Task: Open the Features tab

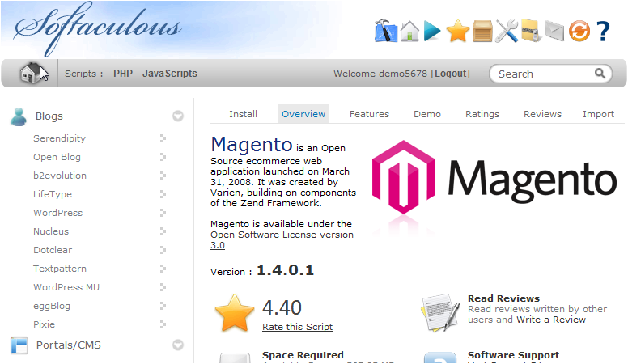Action: [x=369, y=114]
